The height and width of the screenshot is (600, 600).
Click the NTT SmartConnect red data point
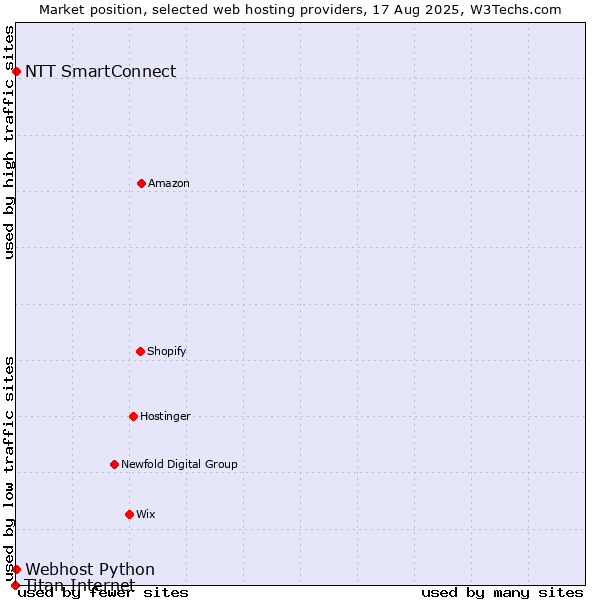point(16,72)
